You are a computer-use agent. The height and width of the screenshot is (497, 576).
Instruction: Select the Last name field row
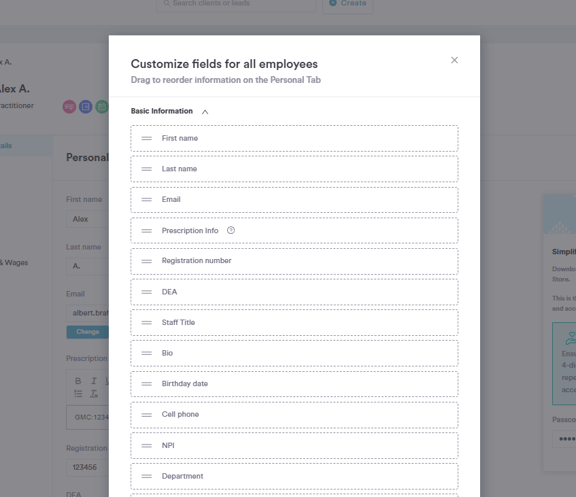(x=294, y=169)
